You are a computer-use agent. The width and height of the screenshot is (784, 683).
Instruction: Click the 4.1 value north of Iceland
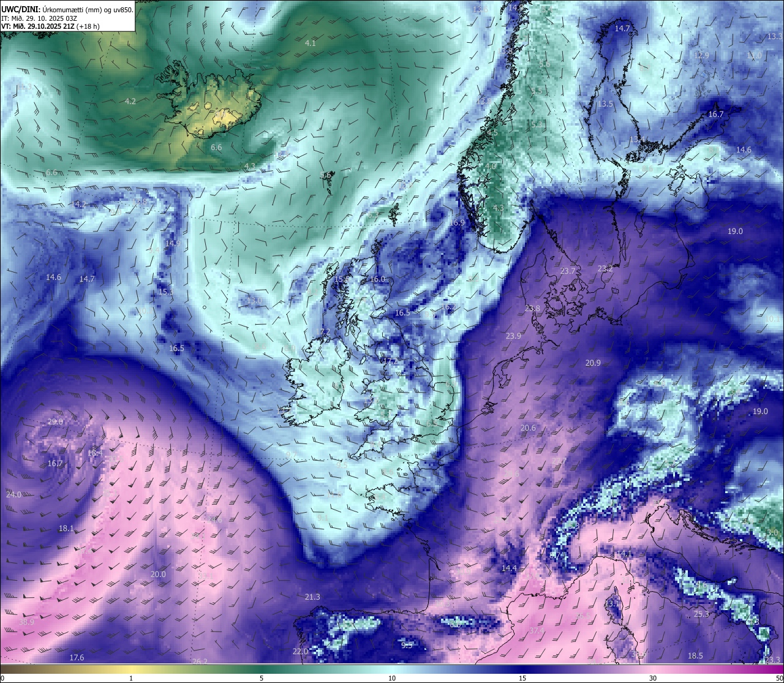[x=311, y=43]
